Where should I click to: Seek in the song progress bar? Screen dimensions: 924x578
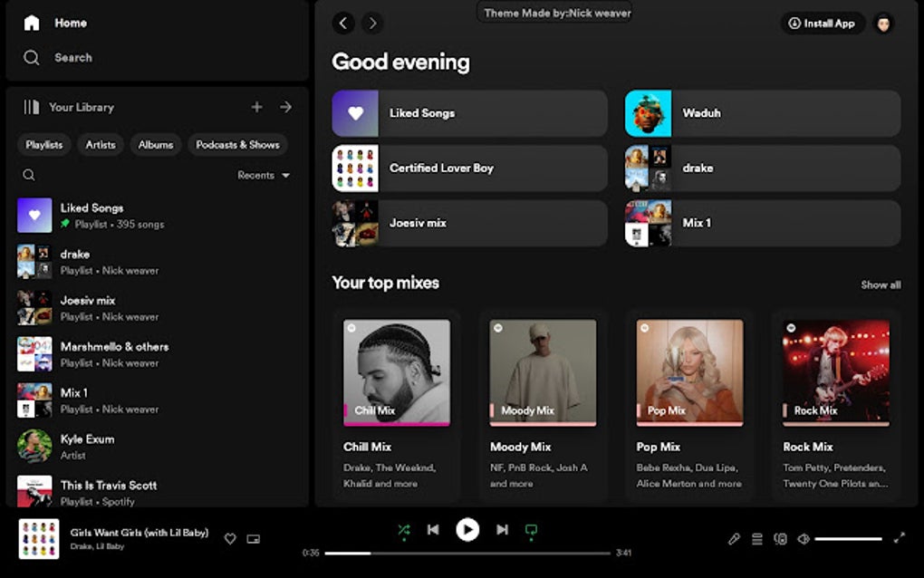pos(467,554)
